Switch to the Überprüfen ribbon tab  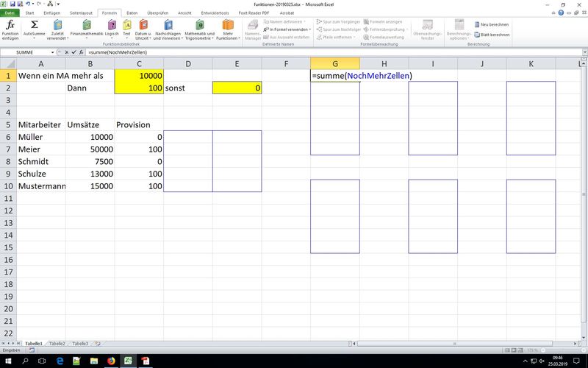[x=157, y=13]
